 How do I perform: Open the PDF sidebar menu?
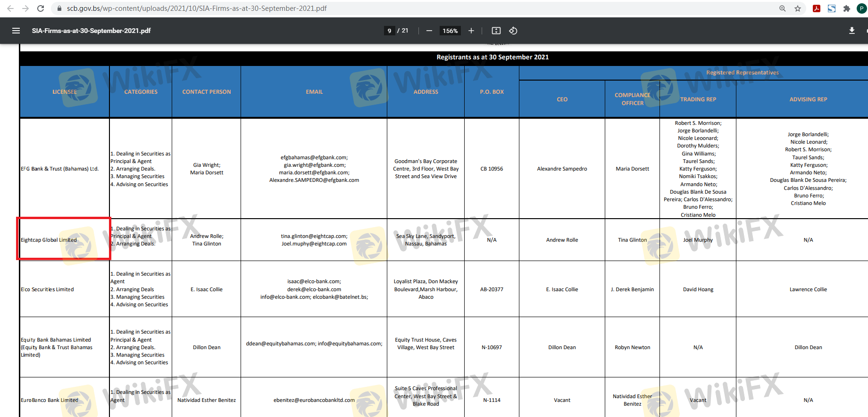(16, 31)
